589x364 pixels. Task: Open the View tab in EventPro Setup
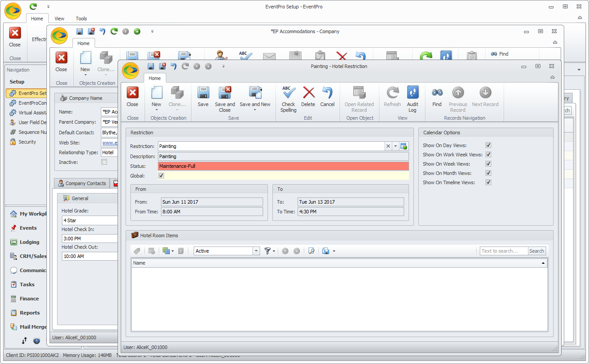(x=59, y=19)
